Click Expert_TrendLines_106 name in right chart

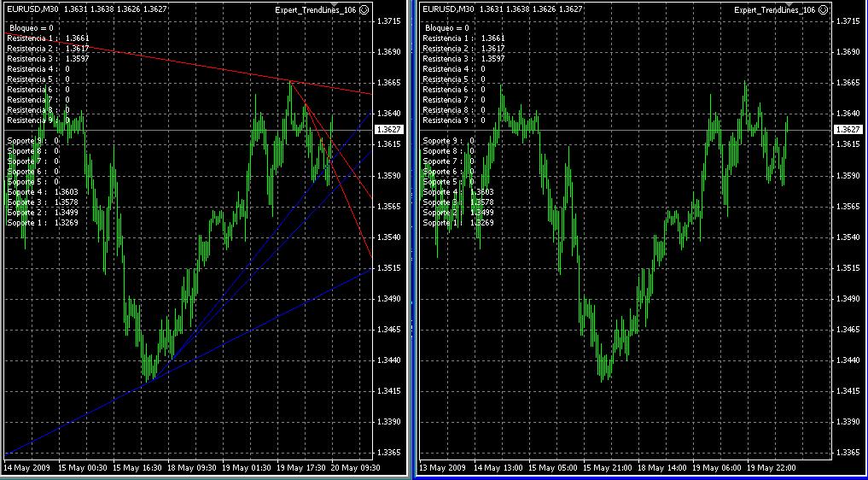pos(774,10)
